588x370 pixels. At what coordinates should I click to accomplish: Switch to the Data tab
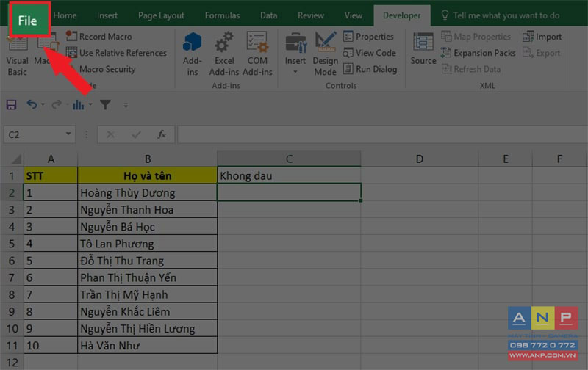click(x=268, y=15)
